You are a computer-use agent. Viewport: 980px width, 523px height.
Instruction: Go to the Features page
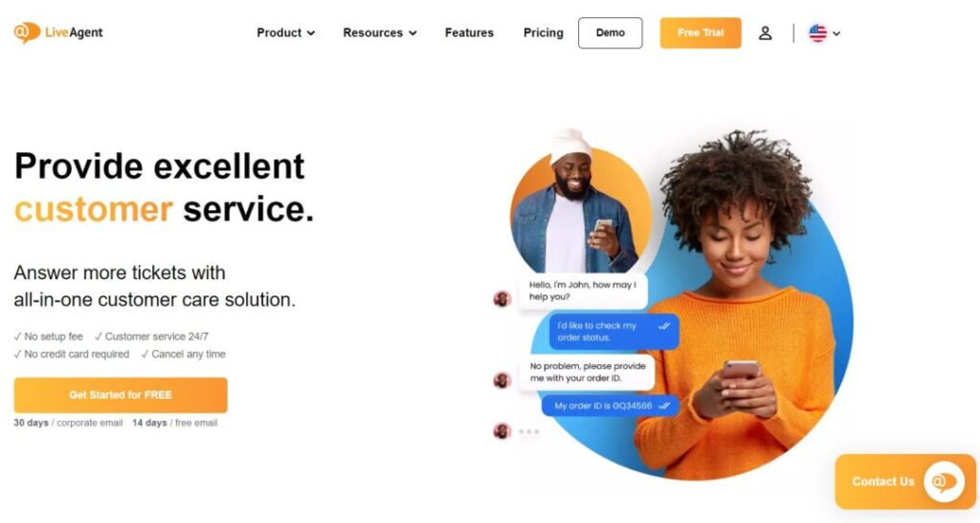469,33
